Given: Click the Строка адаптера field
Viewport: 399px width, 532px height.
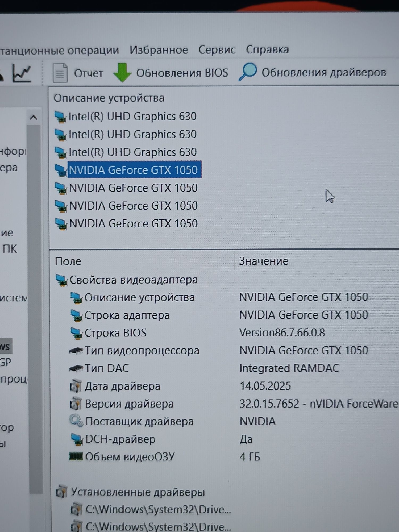Looking at the screenshot, I should pos(127,315).
